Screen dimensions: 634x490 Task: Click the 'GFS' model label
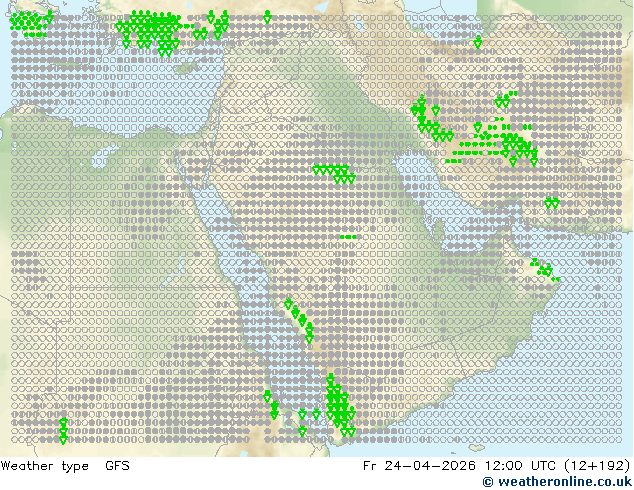(117, 466)
